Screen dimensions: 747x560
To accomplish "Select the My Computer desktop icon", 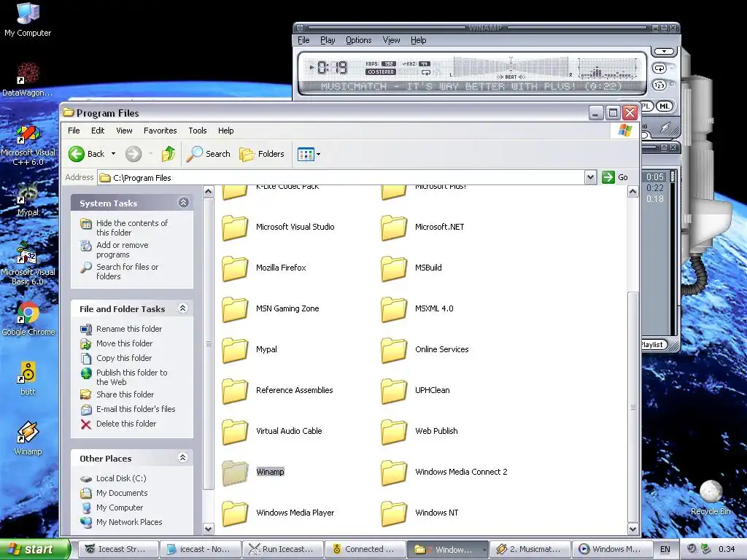I will pyautogui.click(x=28, y=20).
